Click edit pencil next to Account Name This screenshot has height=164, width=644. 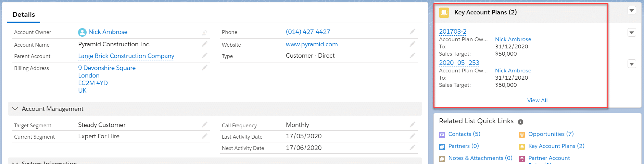coord(204,44)
